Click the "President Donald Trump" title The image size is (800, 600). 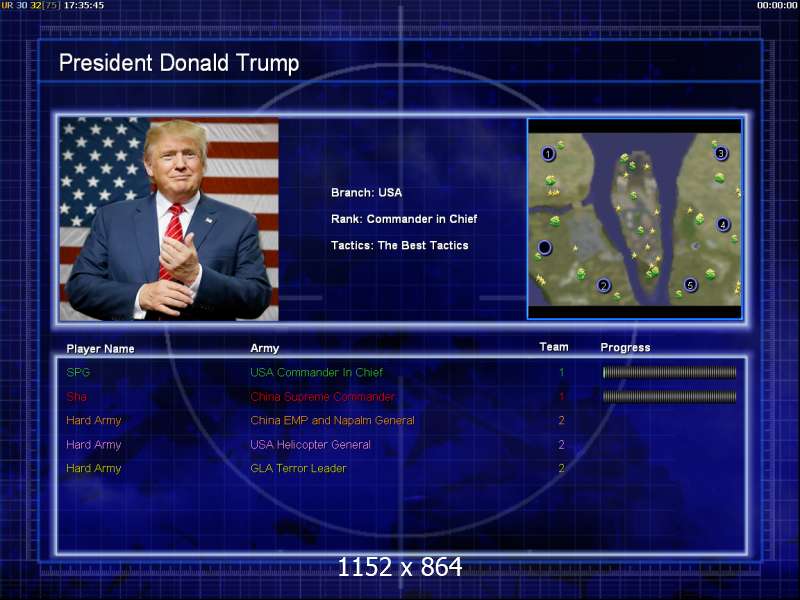pyautogui.click(x=179, y=63)
